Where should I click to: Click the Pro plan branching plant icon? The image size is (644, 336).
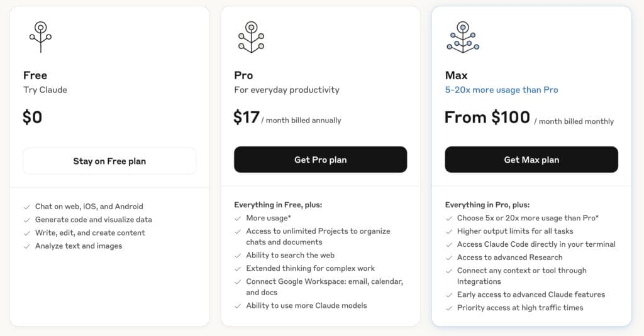tap(251, 37)
